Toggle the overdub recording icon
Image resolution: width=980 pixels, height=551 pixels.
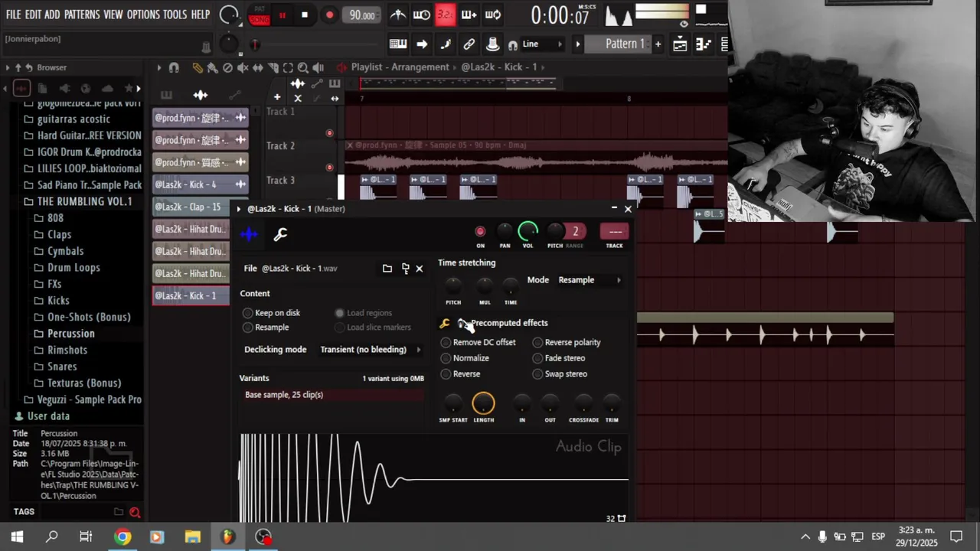click(469, 15)
